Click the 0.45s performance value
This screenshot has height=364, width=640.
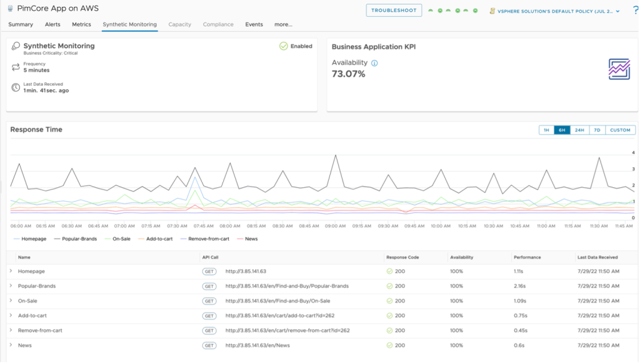click(521, 330)
